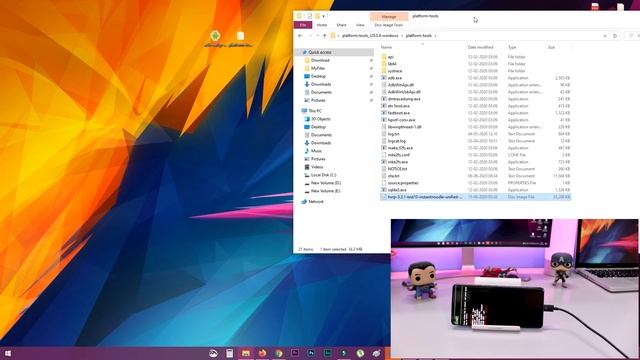640x360 pixels.
Task: Select fastboot.exe file
Action: click(x=398, y=113)
